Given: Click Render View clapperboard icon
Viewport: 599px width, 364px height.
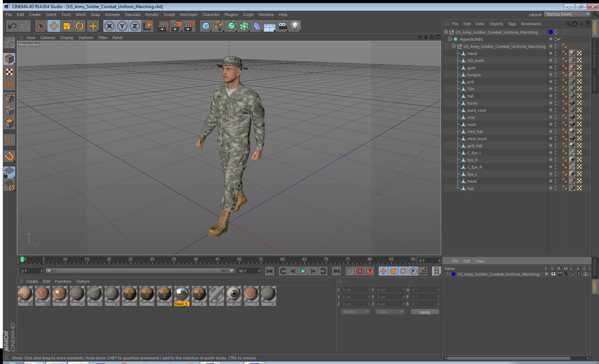Looking at the screenshot, I should (x=163, y=26).
